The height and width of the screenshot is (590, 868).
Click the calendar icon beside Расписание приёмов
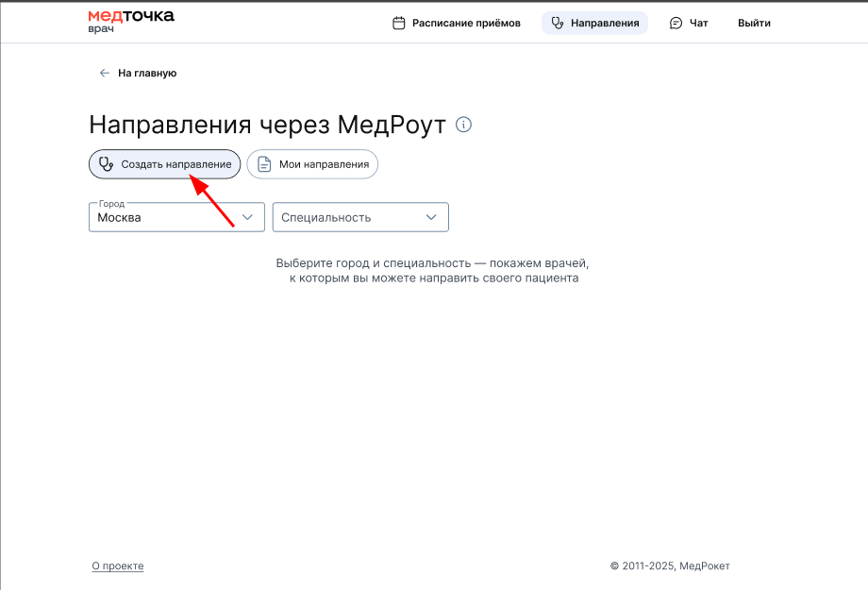399,23
